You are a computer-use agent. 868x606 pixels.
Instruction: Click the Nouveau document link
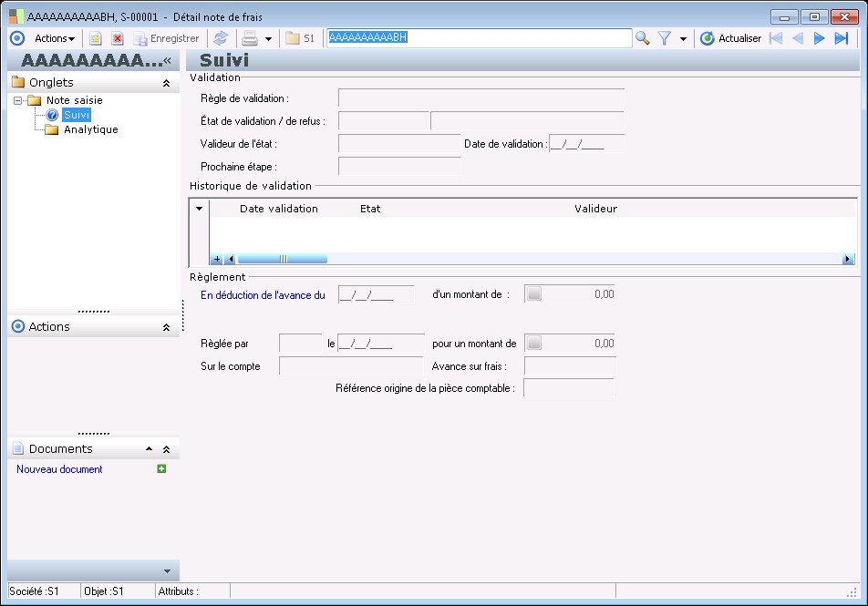pos(59,469)
